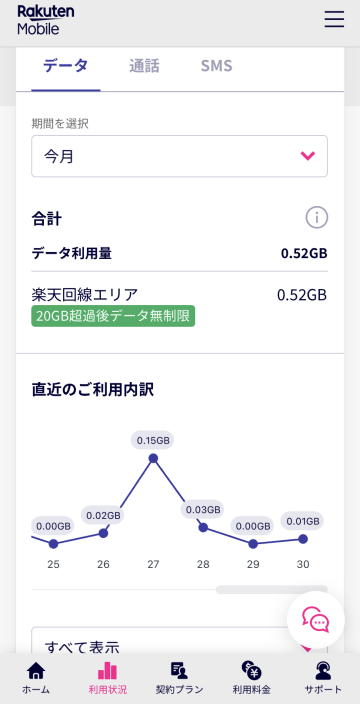The width and height of the screenshot is (360, 704).
Task: Expand the 今月 period dropdown
Action: point(180,156)
